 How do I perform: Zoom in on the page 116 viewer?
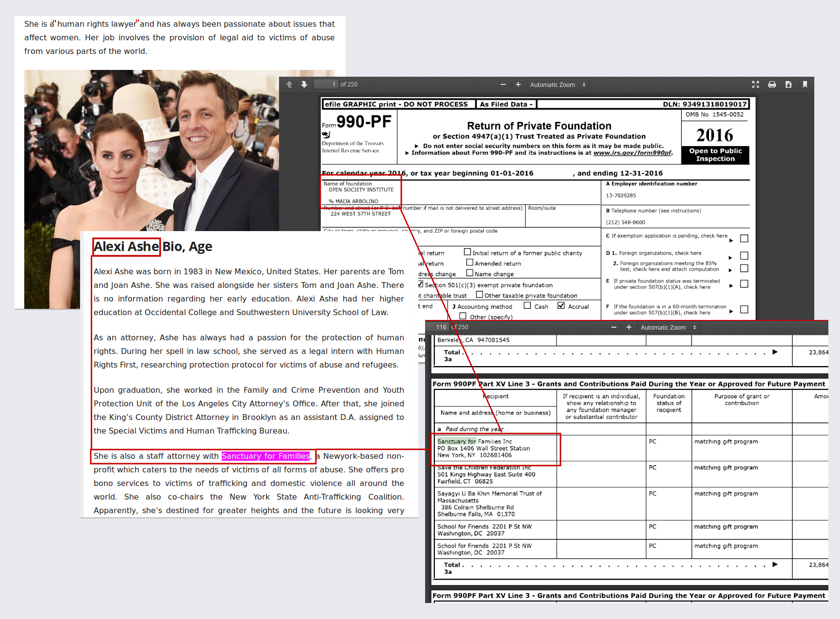(x=629, y=327)
